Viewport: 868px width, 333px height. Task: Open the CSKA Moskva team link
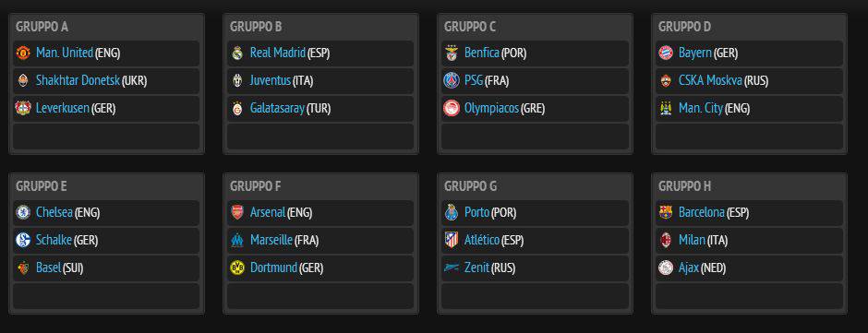click(710, 81)
